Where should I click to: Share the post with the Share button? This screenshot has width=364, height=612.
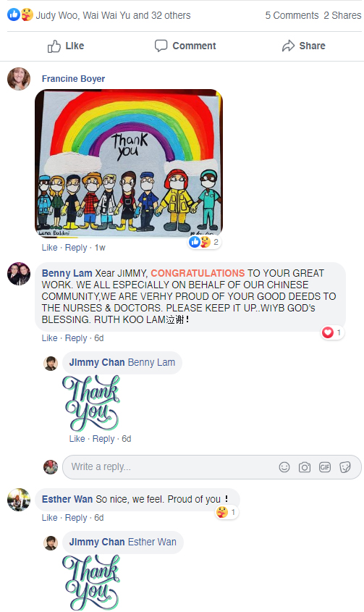click(x=304, y=46)
